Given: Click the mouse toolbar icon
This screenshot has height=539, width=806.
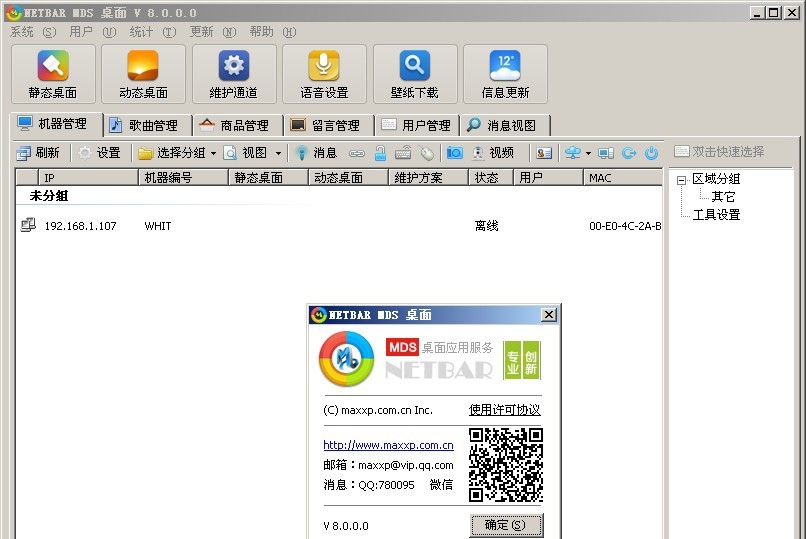Looking at the screenshot, I should tap(427, 153).
